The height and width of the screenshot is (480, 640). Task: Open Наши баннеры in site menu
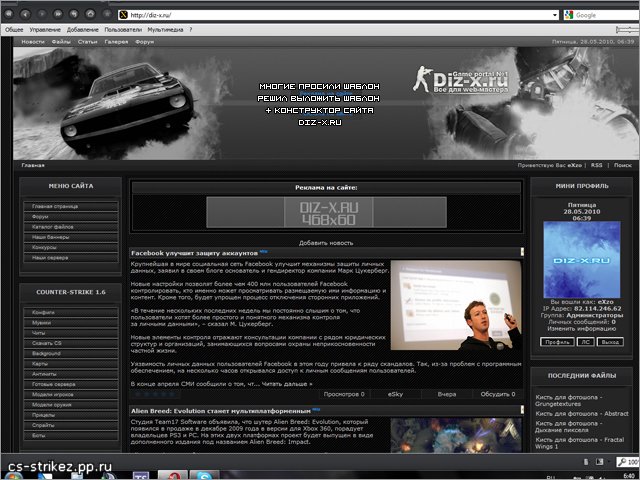[x=71, y=237]
